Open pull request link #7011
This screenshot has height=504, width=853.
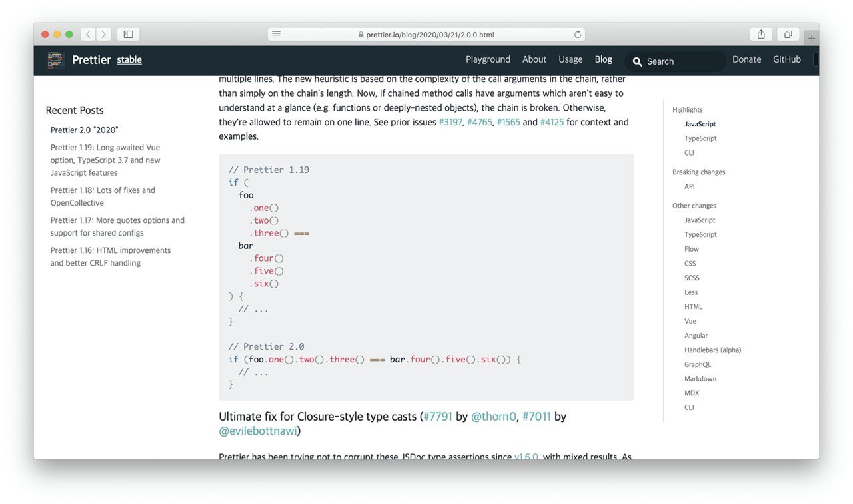coord(536,417)
